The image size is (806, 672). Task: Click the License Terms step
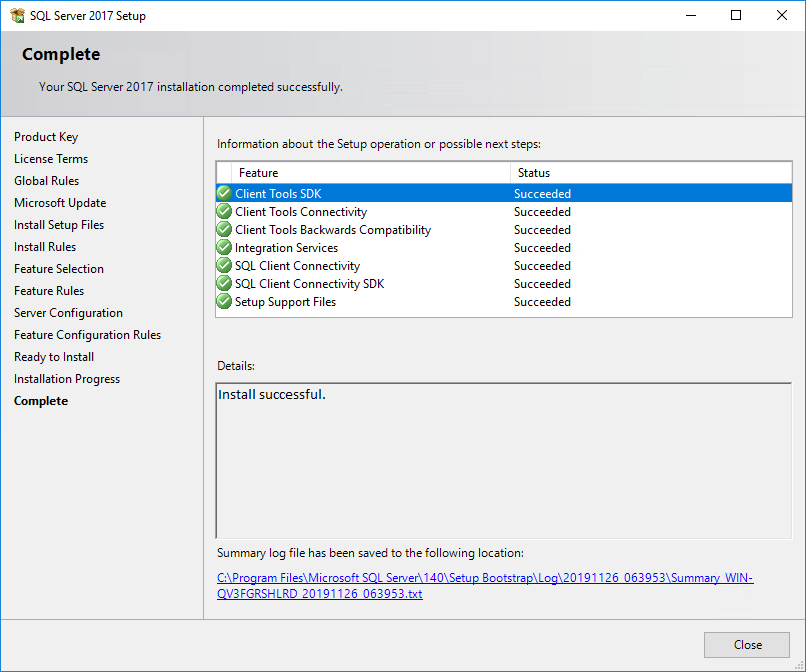[x=51, y=159]
